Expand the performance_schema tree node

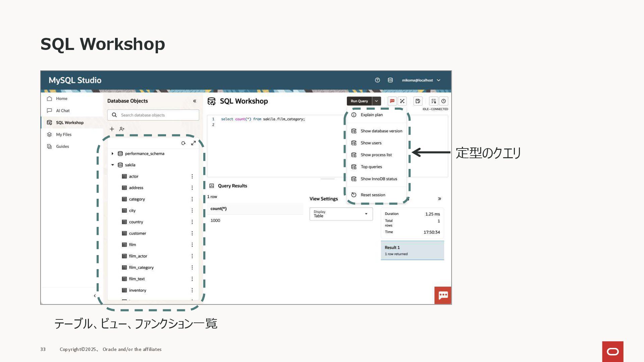112,154
